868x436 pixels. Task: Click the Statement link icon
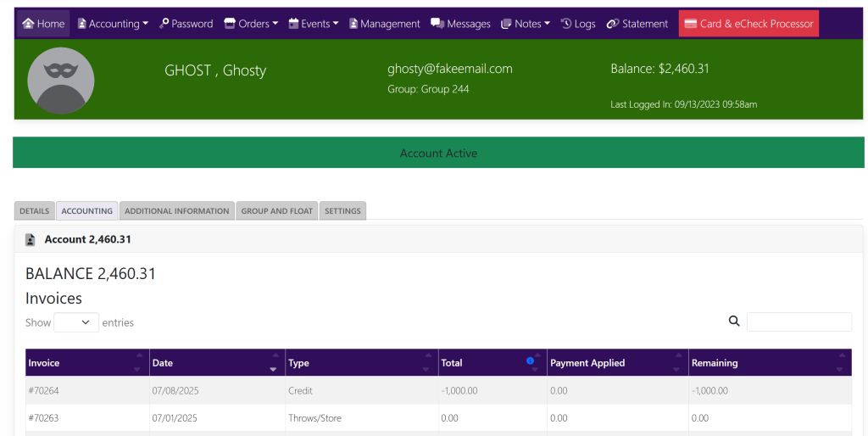tap(613, 24)
